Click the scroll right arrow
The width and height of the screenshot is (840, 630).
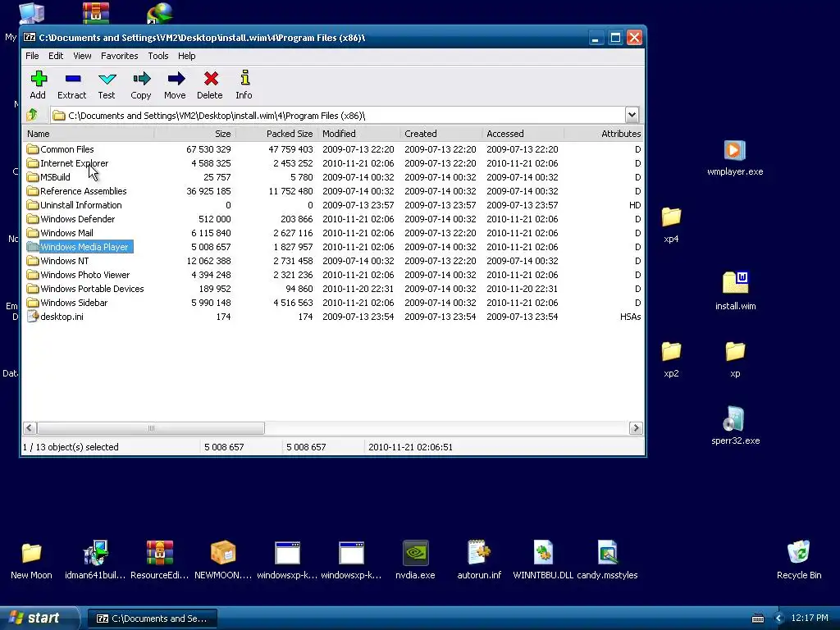coord(636,428)
